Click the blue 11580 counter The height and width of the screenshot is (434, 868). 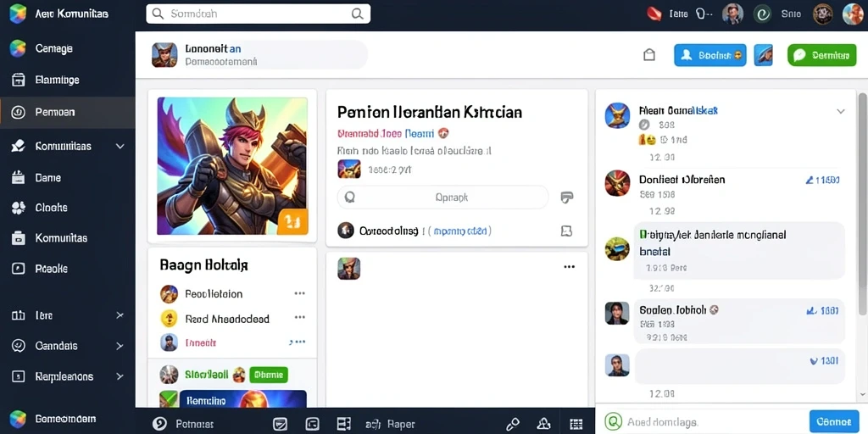click(822, 180)
